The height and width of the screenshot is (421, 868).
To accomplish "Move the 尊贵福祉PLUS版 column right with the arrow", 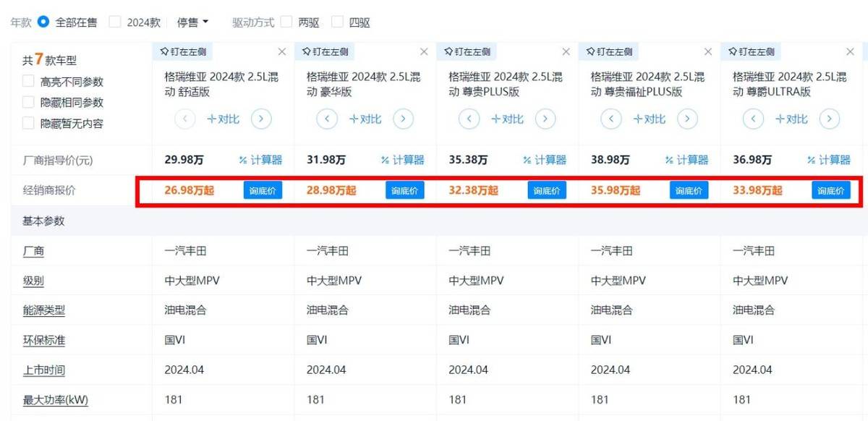I will click(687, 119).
